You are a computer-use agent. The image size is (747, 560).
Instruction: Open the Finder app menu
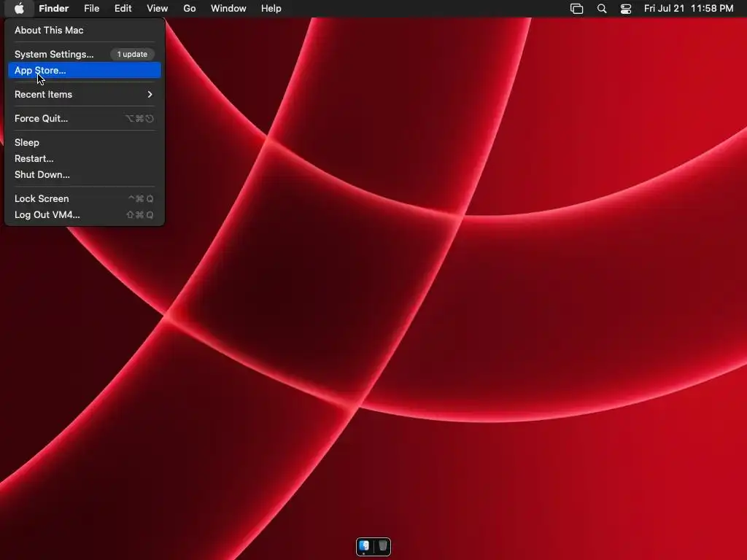[x=54, y=9]
